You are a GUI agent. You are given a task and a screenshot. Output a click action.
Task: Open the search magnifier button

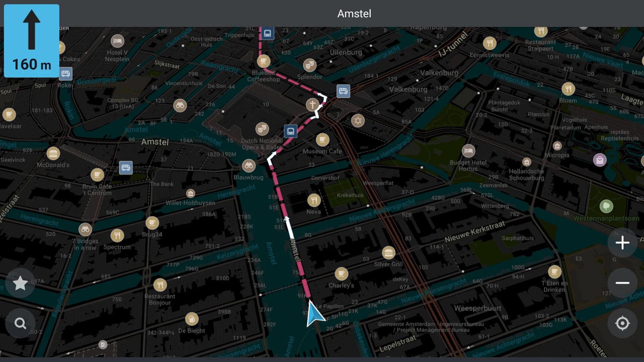point(20,323)
